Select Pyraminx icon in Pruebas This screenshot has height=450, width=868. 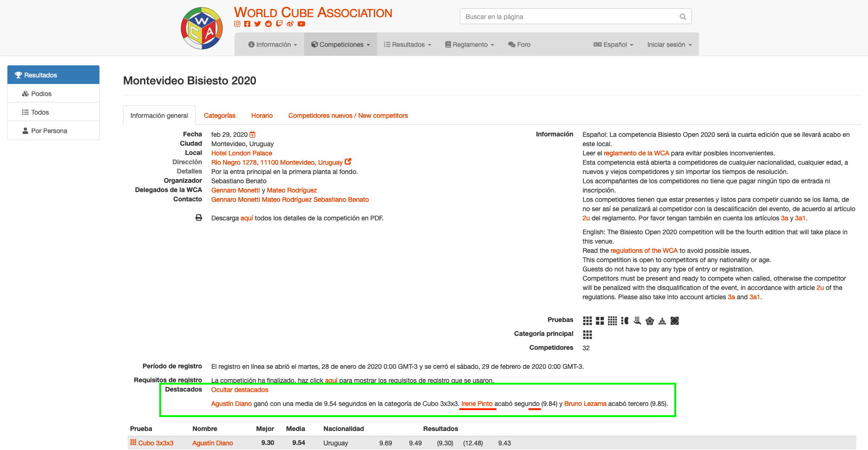[662, 321]
